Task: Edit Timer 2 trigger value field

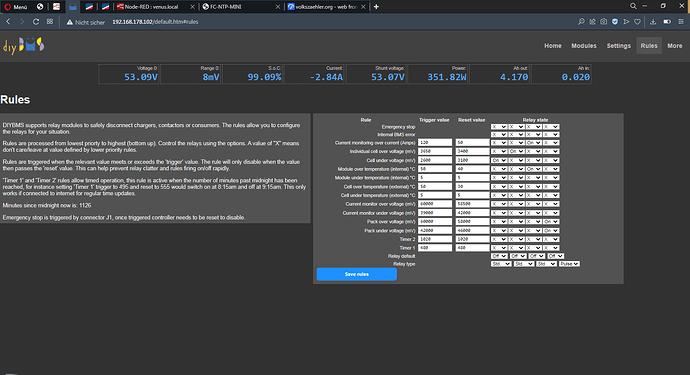Action: 435,239
